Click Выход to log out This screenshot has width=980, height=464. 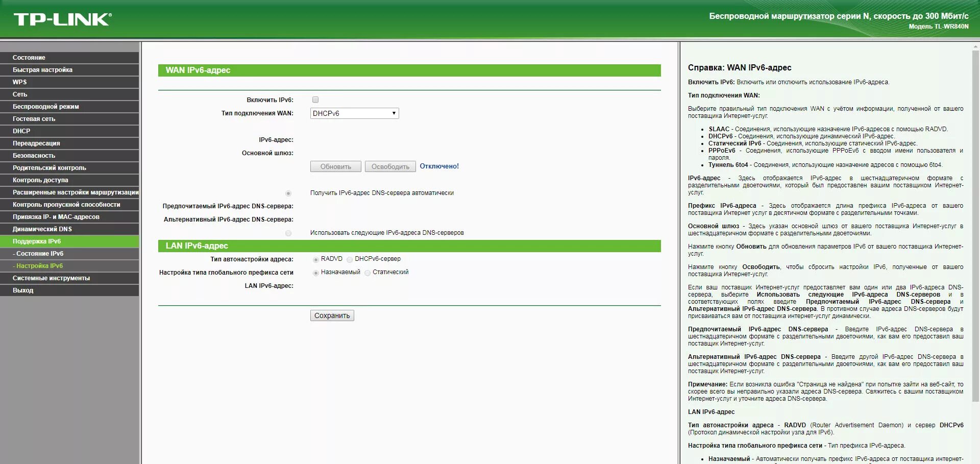tap(69, 290)
